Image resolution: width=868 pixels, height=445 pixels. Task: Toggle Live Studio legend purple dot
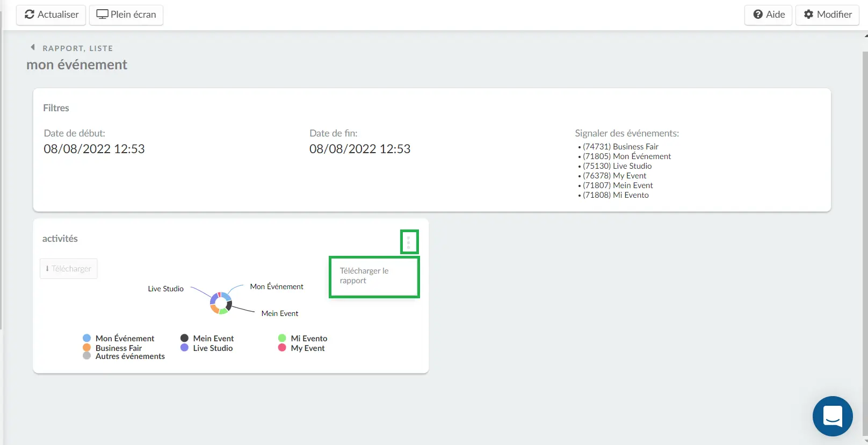point(184,348)
